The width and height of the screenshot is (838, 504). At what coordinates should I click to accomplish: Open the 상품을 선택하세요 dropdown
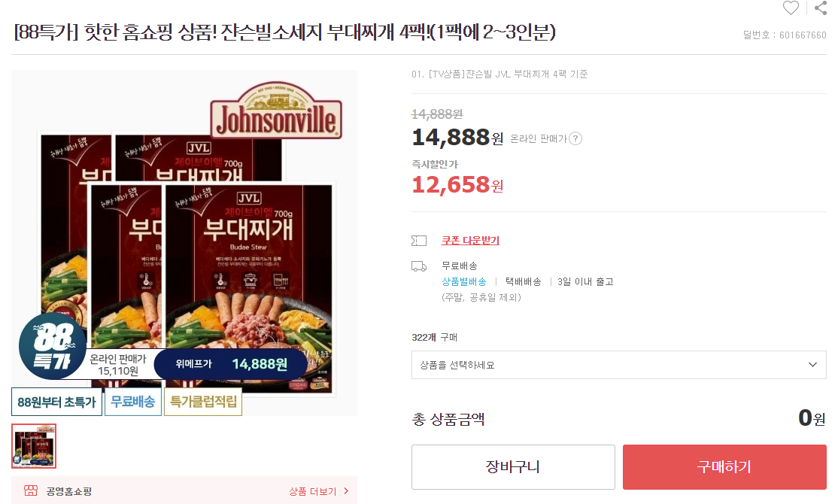(619, 365)
